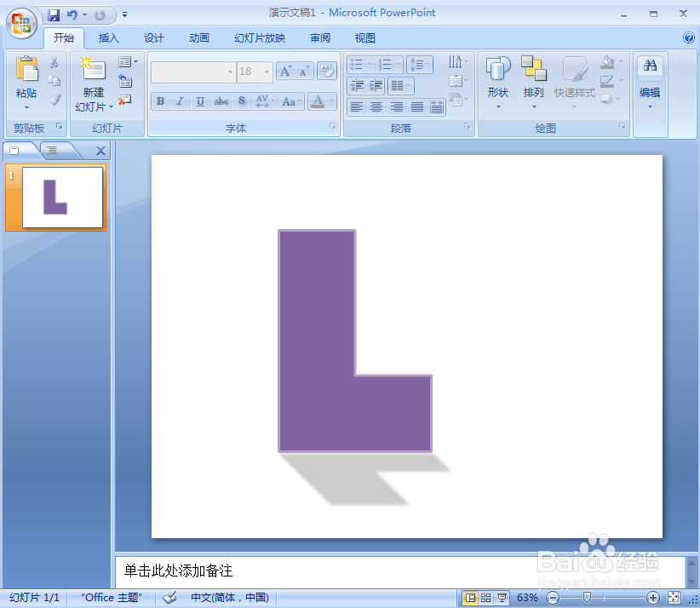Increase list indent level
The image size is (700, 608).
(376, 85)
